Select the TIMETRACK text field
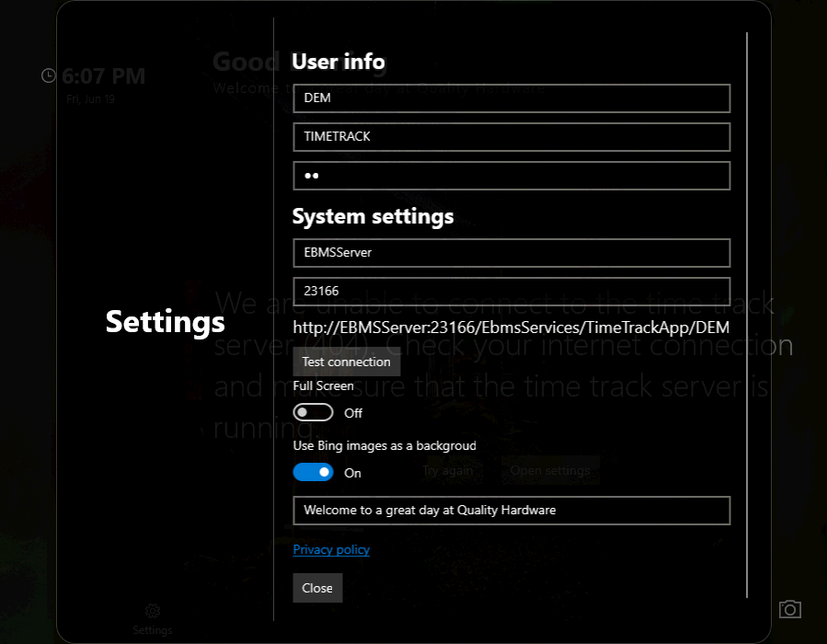 tap(511, 137)
